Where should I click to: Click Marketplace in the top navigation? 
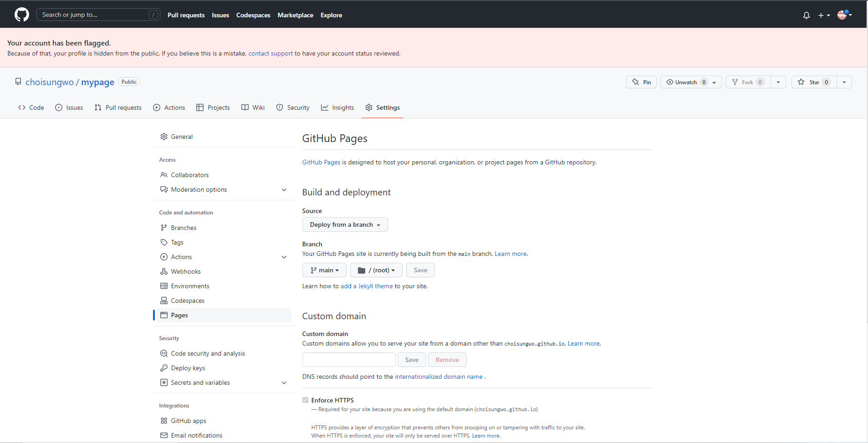click(x=296, y=15)
